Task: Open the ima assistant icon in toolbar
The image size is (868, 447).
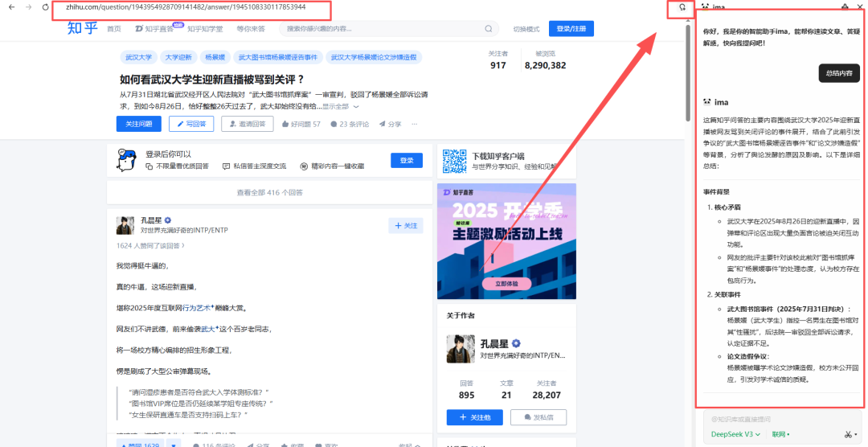Action: click(682, 8)
